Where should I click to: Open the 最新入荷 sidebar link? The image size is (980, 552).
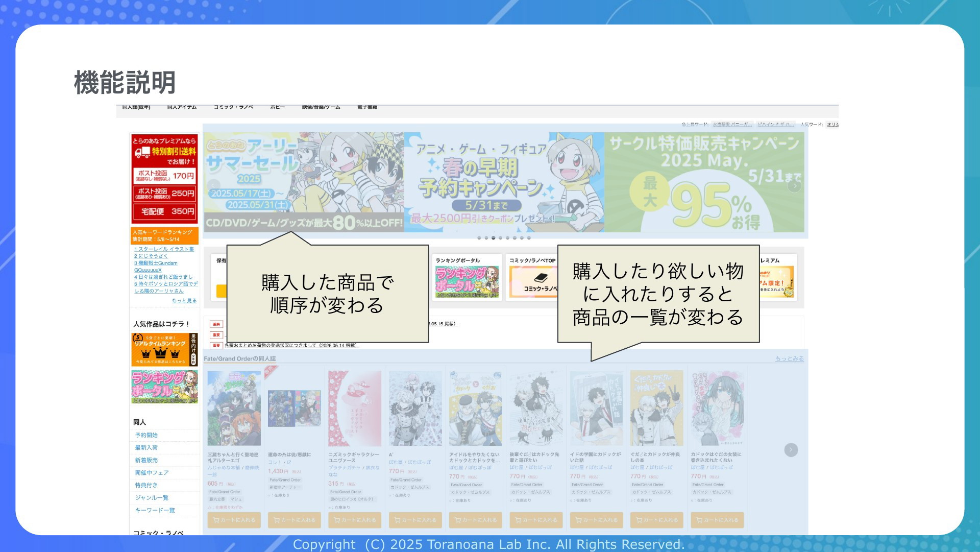click(146, 448)
